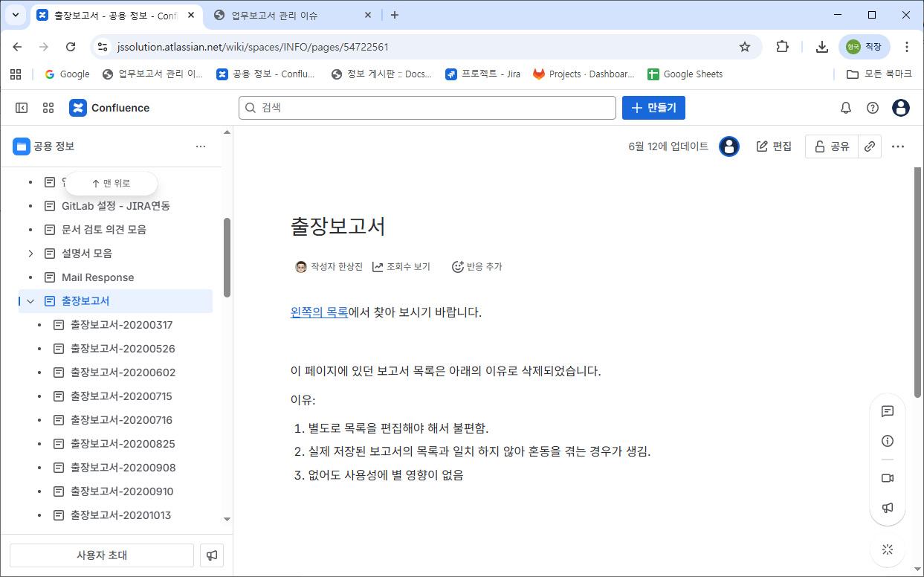Open the page more actions menu
Image resolution: width=924 pixels, height=577 pixels.
898,146
